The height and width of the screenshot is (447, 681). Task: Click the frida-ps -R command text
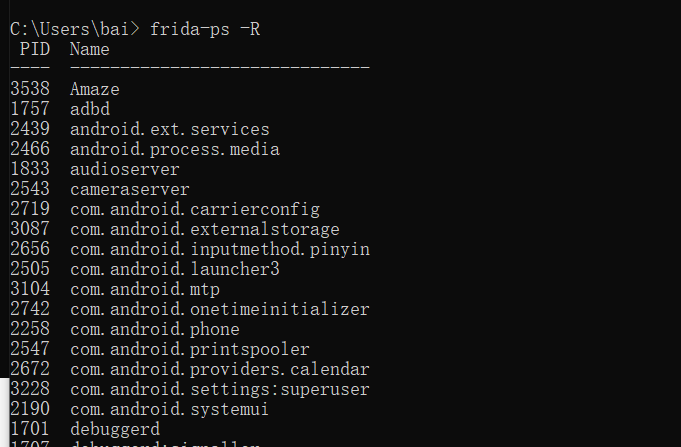click(205, 28)
